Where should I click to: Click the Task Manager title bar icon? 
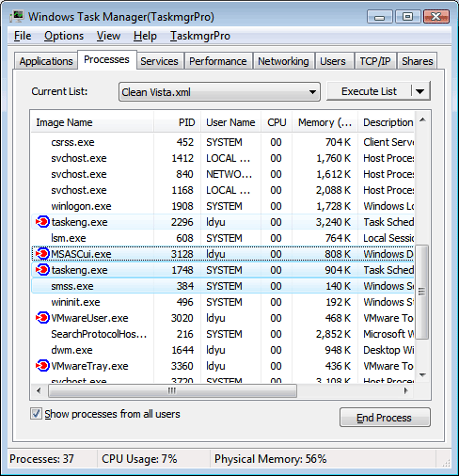tap(17, 16)
